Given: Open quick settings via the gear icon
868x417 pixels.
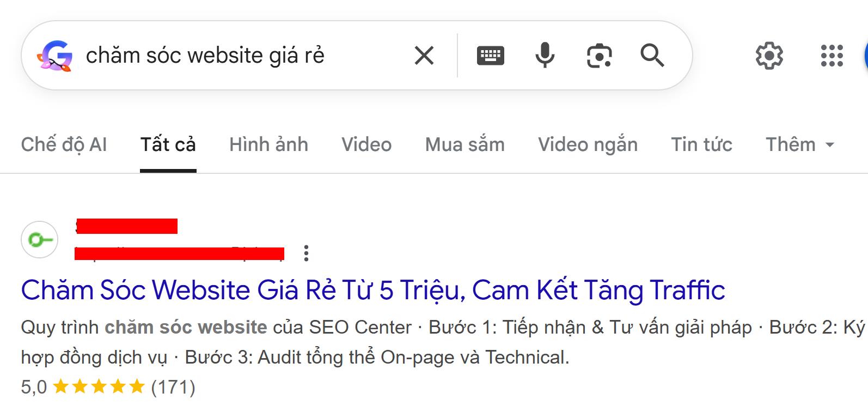Looking at the screenshot, I should click(x=769, y=55).
